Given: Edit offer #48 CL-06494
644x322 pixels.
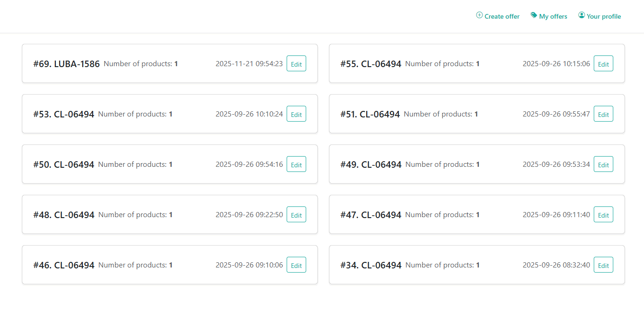Looking at the screenshot, I should pos(296,214).
